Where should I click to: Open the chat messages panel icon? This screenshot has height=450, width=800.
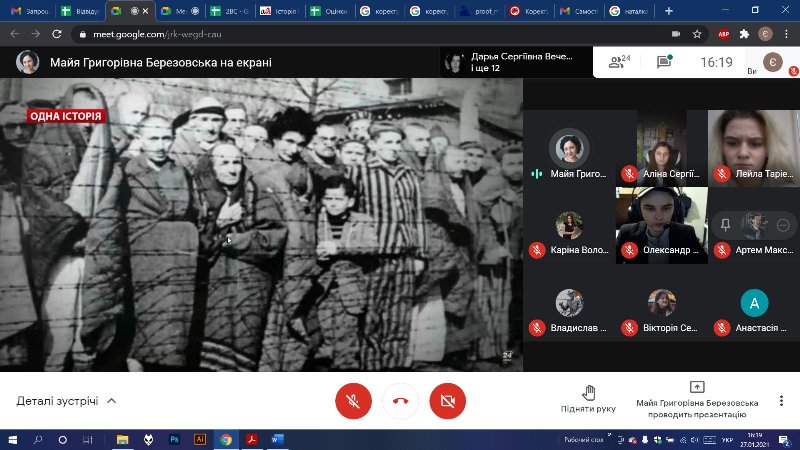coord(664,62)
